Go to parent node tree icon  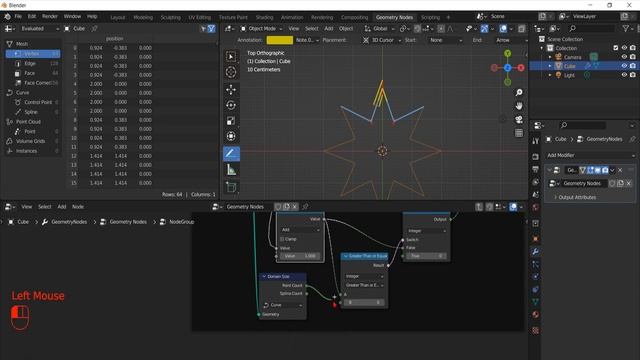click(x=479, y=207)
